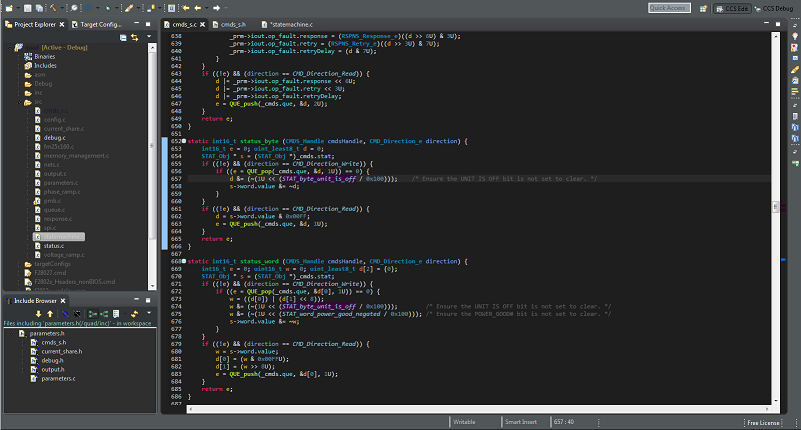Click the pencil annotation toolbar icon
The width and height of the screenshot is (801, 430).
130,8
